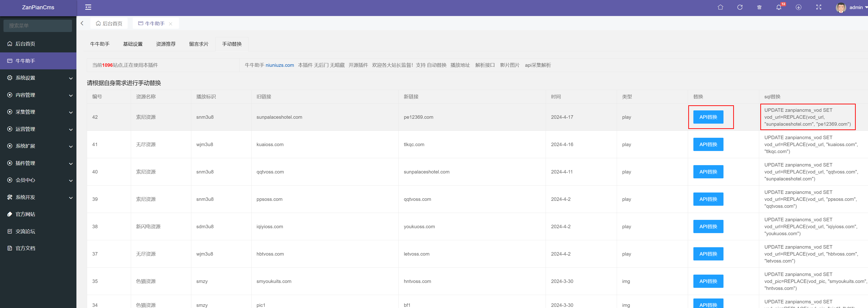The width and height of the screenshot is (868, 308).
Task: Click the tools icon beside 系统开发
Action: pos(10,197)
